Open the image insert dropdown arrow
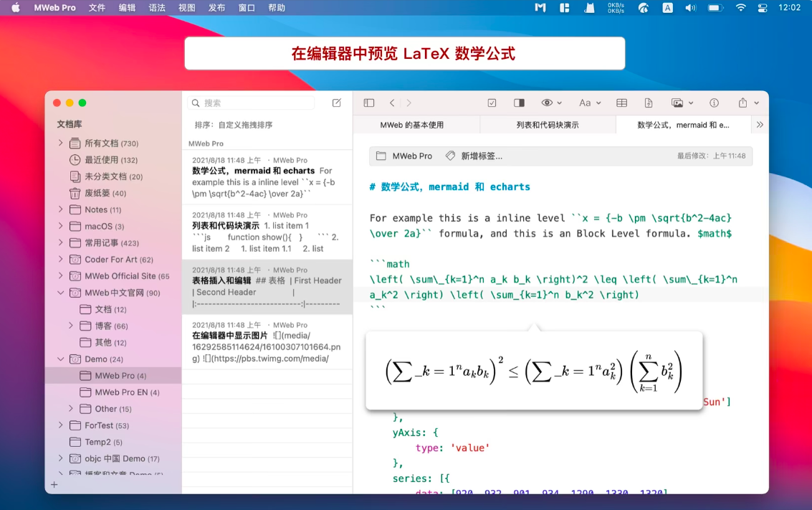This screenshot has width=812, height=510. (691, 103)
